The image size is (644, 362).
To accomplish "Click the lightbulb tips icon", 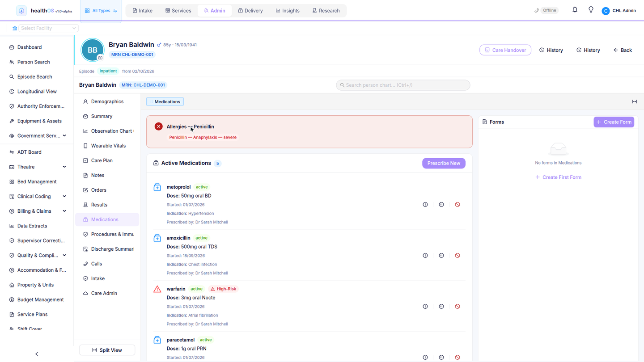I will [x=591, y=10].
